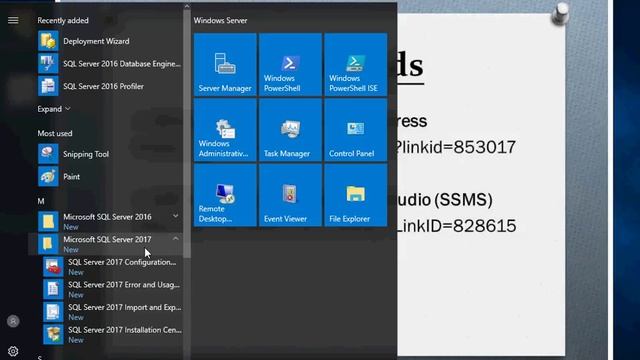The image size is (640, 360).
Task: Click Microsoft SQL Server 2016 folder label
Action: coord(107,217)
